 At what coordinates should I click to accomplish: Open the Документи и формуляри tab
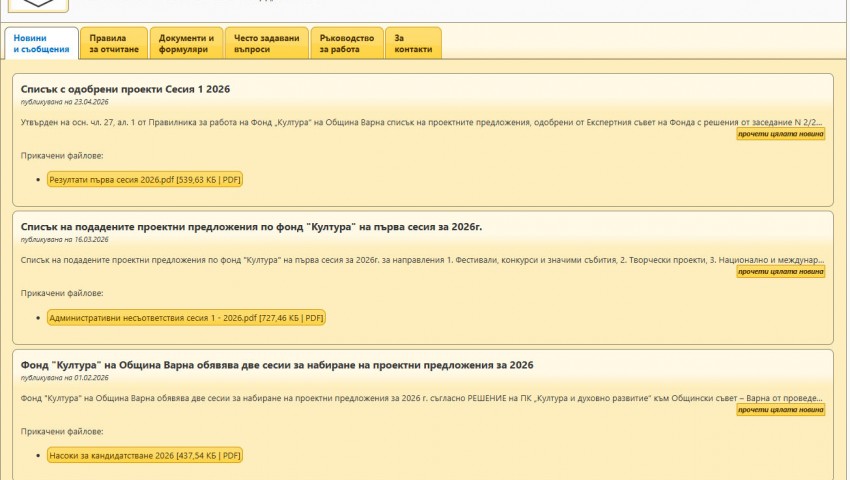pos(186,43)
